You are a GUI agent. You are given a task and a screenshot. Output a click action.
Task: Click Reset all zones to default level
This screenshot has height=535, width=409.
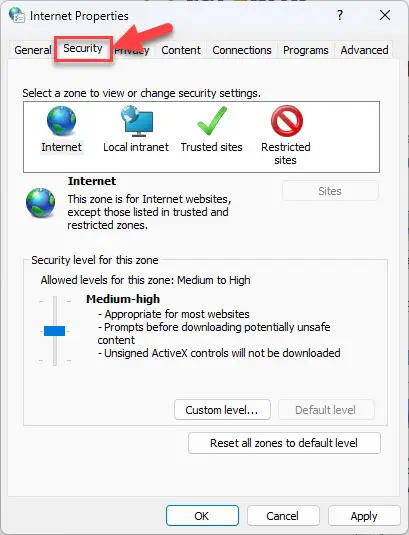(x=284, y=443)
